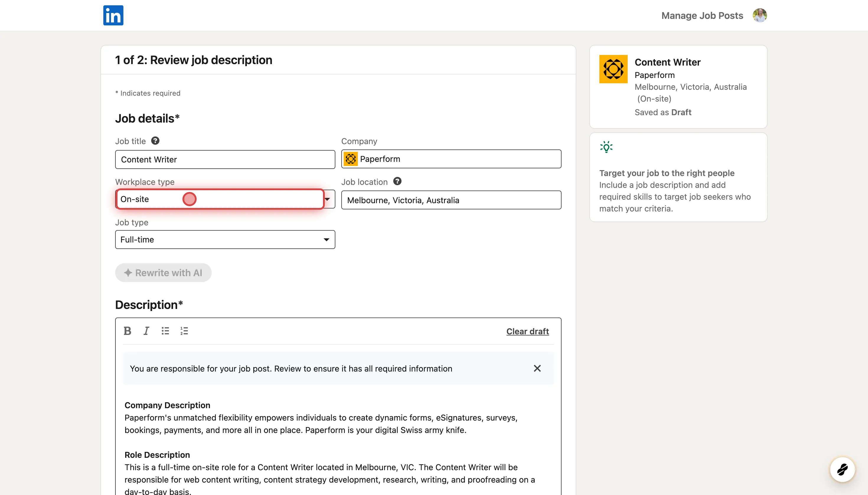Edit the Job title field
Viewport: 868px width, 495px height.
(225, 159)
